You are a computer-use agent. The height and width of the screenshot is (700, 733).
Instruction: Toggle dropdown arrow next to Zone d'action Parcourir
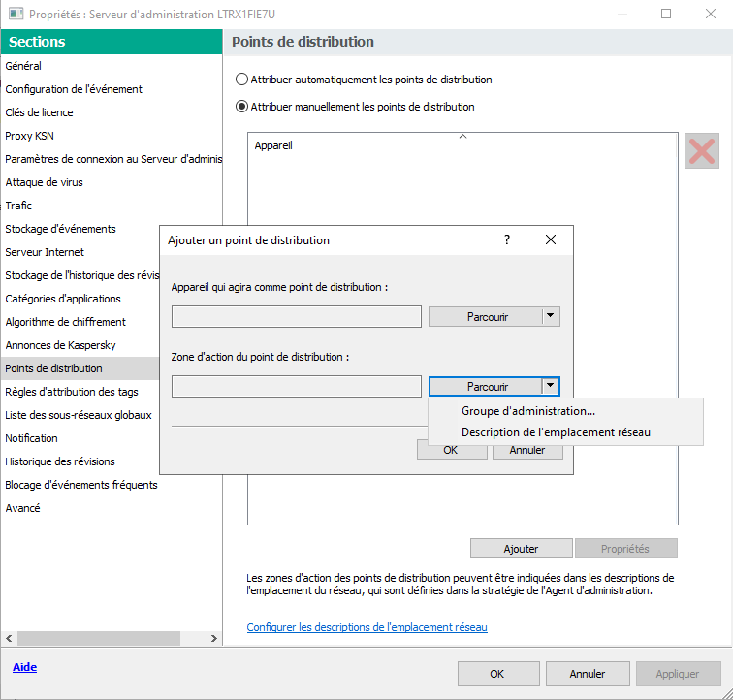[x=551, y=386]
